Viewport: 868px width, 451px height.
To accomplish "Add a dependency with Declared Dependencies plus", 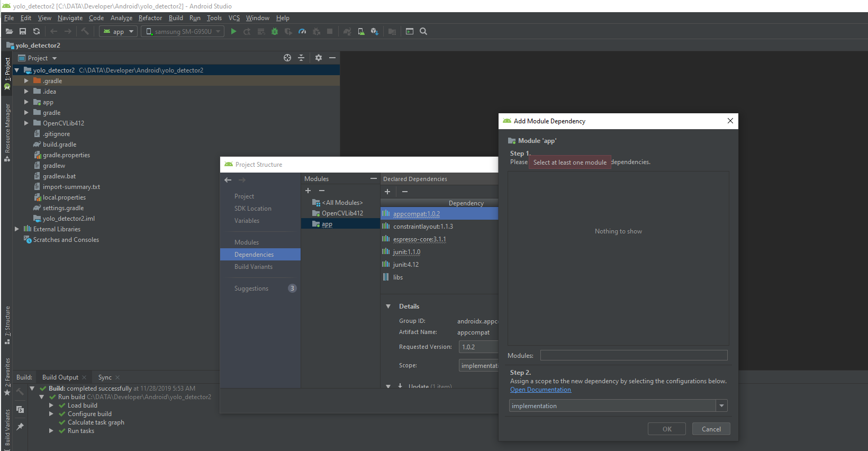I will 387,192.
